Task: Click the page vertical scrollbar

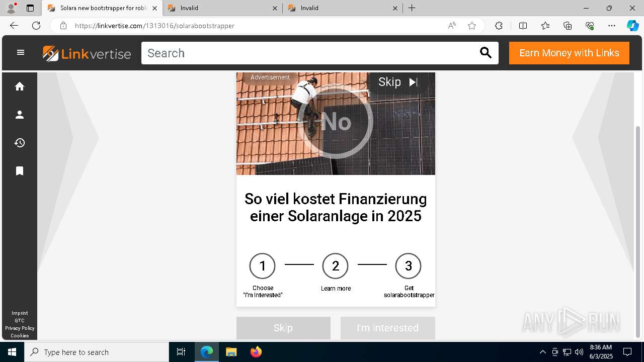Action: pyautogui.click(x=638, y=231)
